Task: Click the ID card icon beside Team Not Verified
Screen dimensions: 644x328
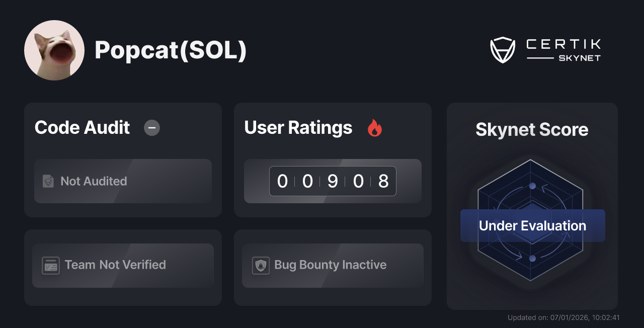Action: click(50, 265)
